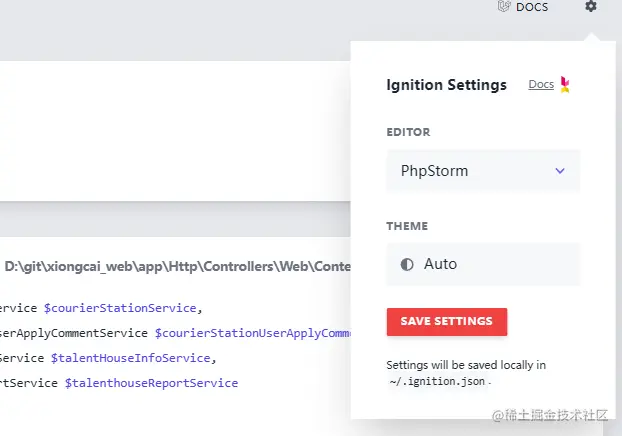The width and height of the screenshot is (622, 436).
Task: Click the half-circle theme icon
Action: click(x=407, y=264)
